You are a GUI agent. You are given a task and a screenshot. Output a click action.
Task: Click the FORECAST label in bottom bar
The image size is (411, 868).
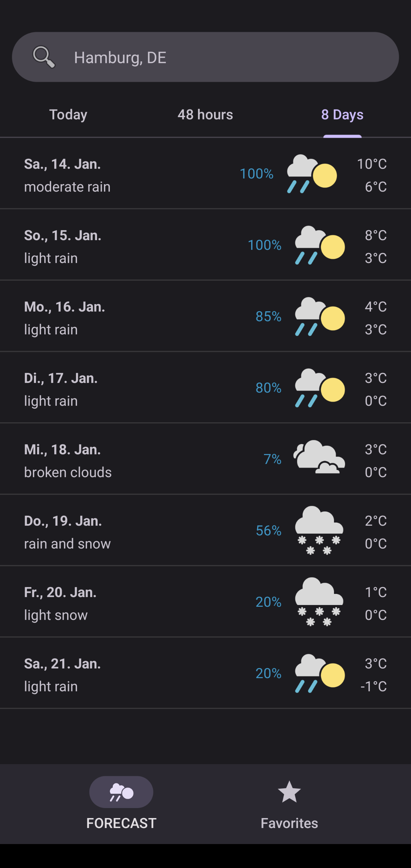click(121, 823)
